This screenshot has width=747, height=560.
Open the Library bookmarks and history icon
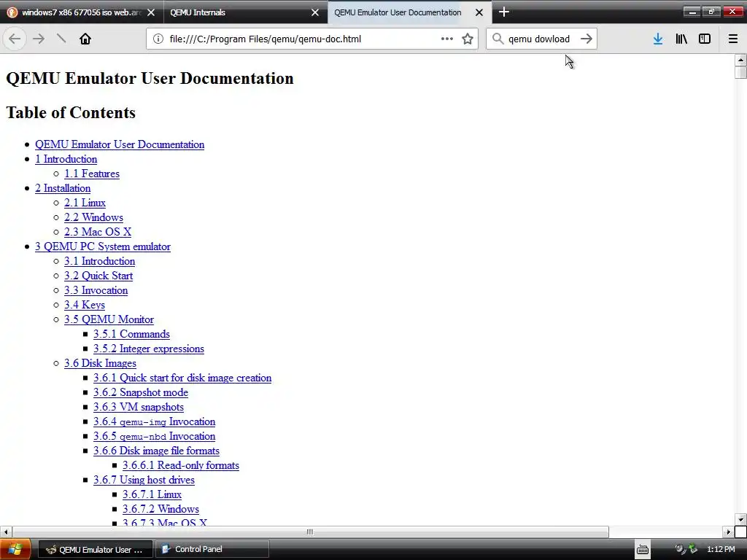(x=681, y=39)
